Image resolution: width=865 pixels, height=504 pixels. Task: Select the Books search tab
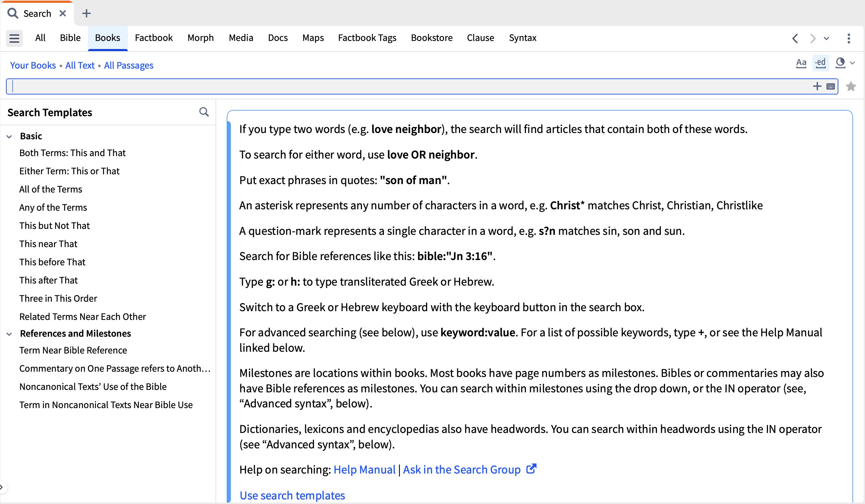click(108, 38)
